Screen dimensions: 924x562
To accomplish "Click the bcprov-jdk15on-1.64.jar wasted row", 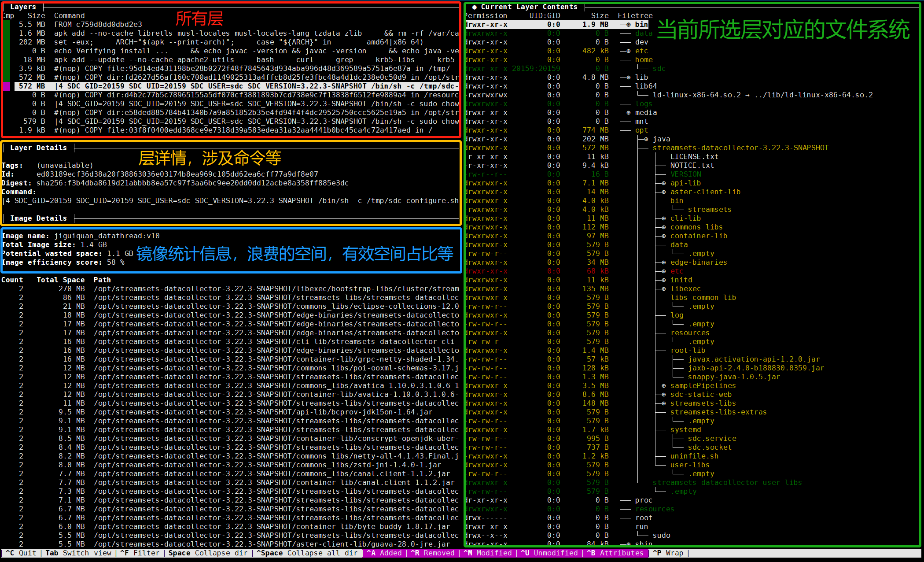I will [x=230, y=412].
